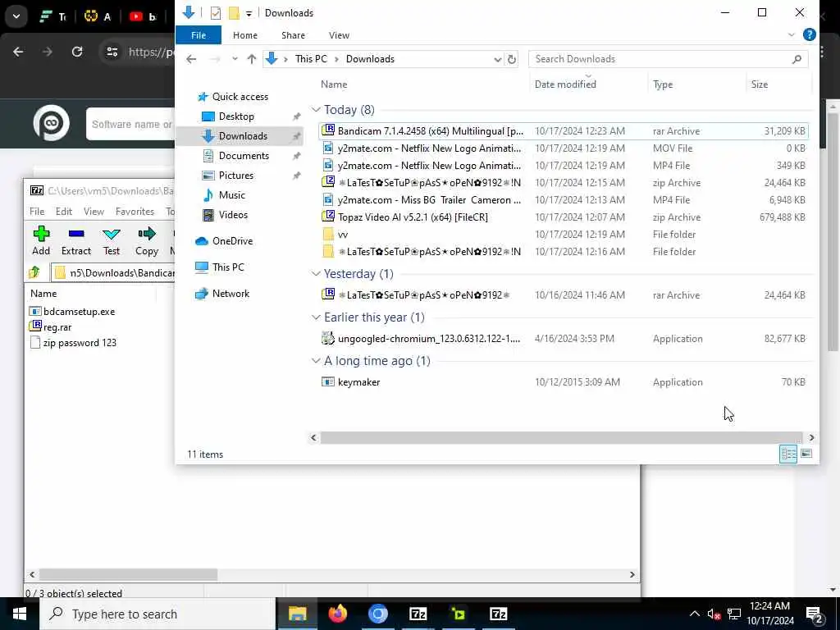
Task: Click the search magnifier icon in Explorer
Action: click(x=797, y=59)
